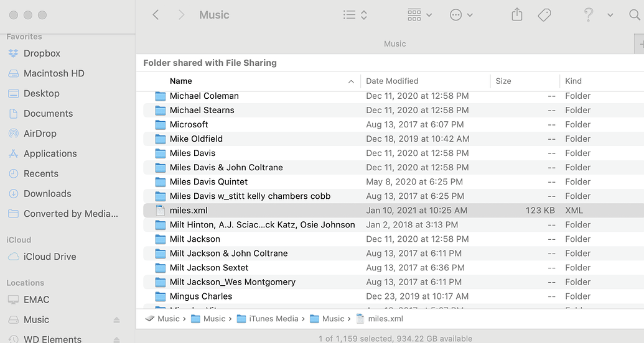Click the Aug 13, 2017 6:07 PM Microsoft date
644x343 pixels.
point(415,125)
